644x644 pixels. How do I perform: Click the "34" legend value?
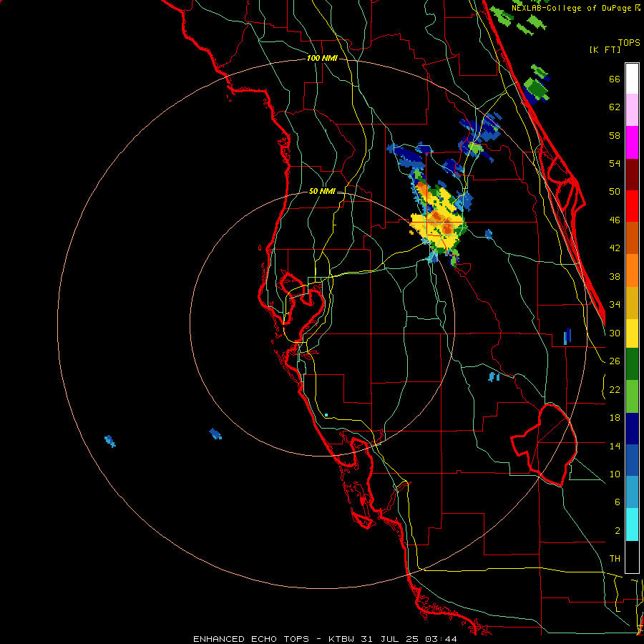615,305
